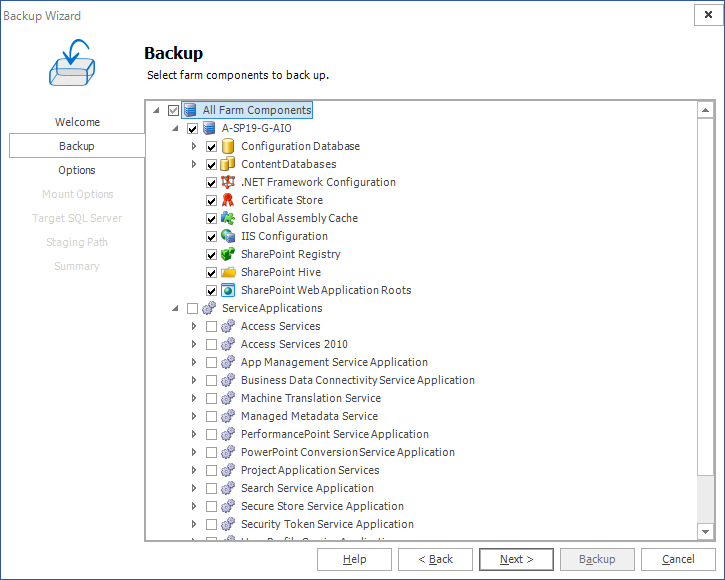Collapse the All Farm Components node

(x=156, y=110)
